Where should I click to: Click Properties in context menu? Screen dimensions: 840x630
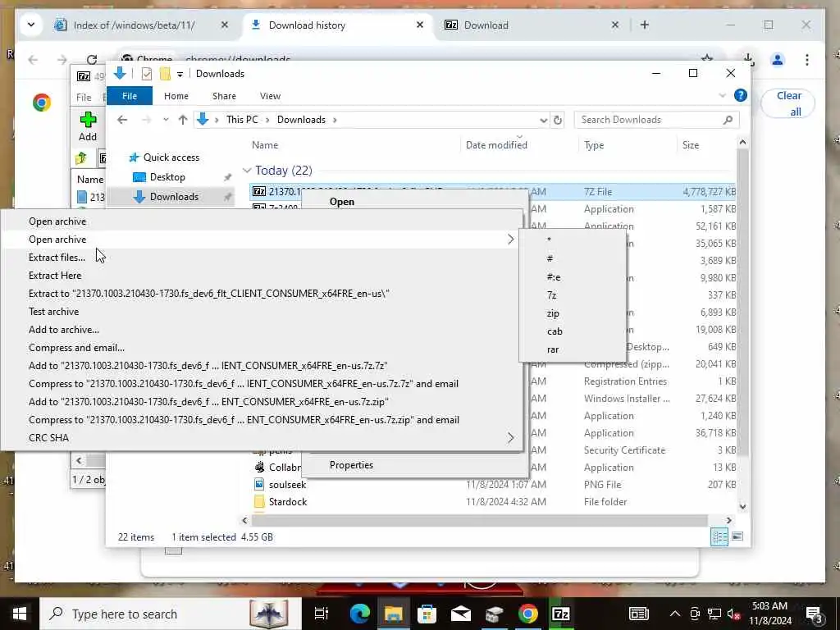point(351,465)
